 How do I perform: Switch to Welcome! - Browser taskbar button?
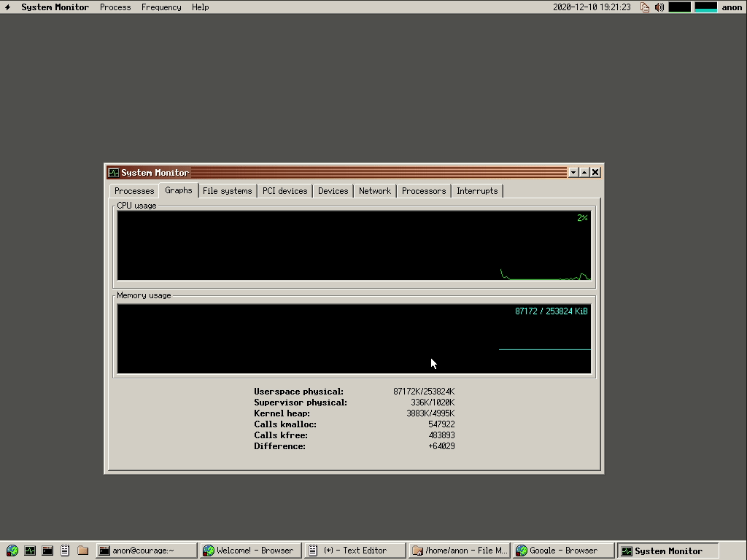[x=251, y=551]
